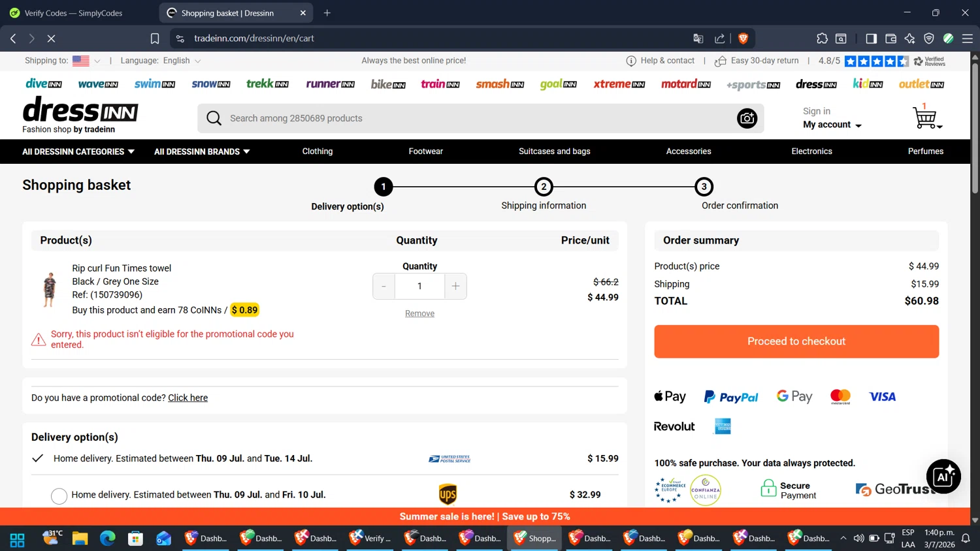Screen dimensions: 980x551
Task: Bookmark this page icon in toolbar
Action: click(155, 39)
